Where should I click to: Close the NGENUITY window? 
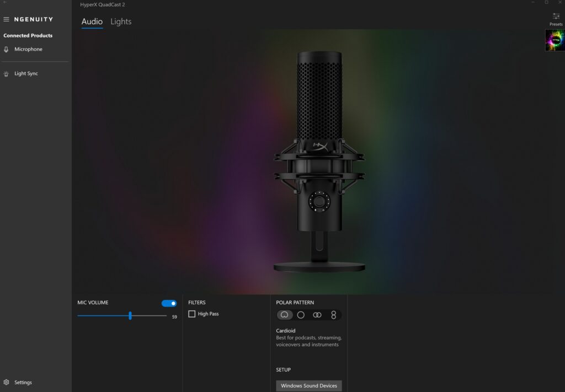click(559, 3)
